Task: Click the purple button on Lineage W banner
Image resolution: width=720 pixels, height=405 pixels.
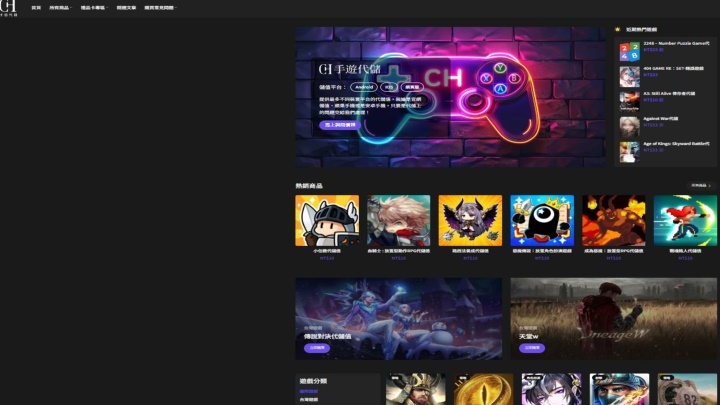Action: [x=532, y=348]
